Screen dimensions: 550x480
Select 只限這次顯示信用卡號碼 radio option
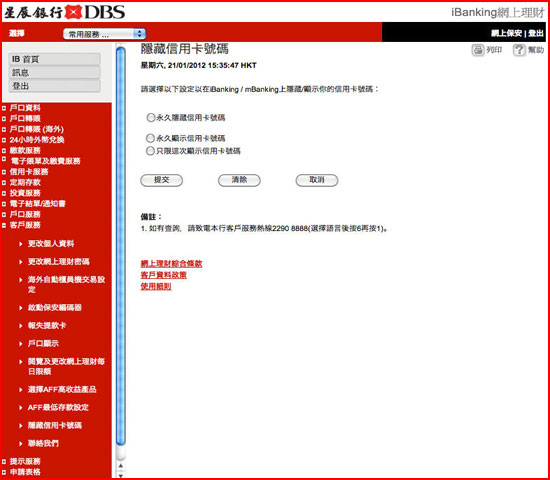[150, 151]
